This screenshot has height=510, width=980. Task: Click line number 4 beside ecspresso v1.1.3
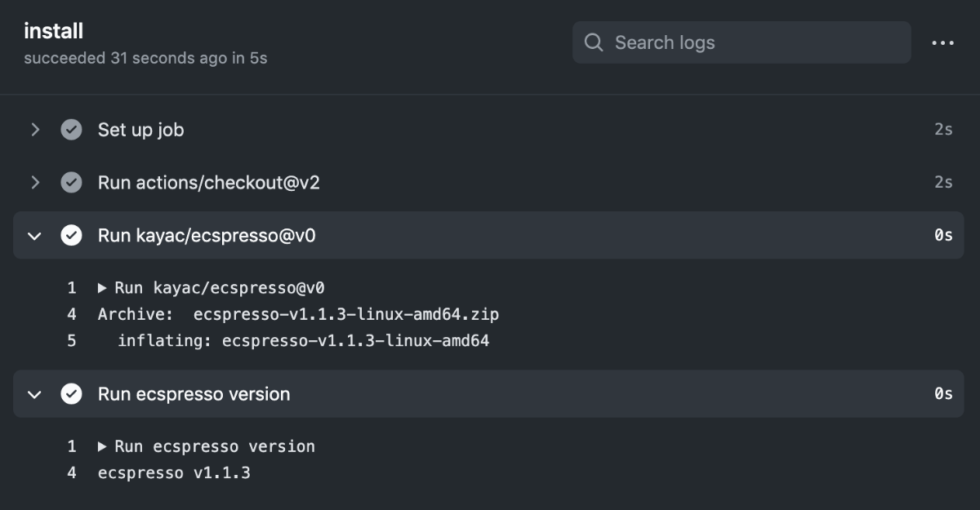click(72, 472)
